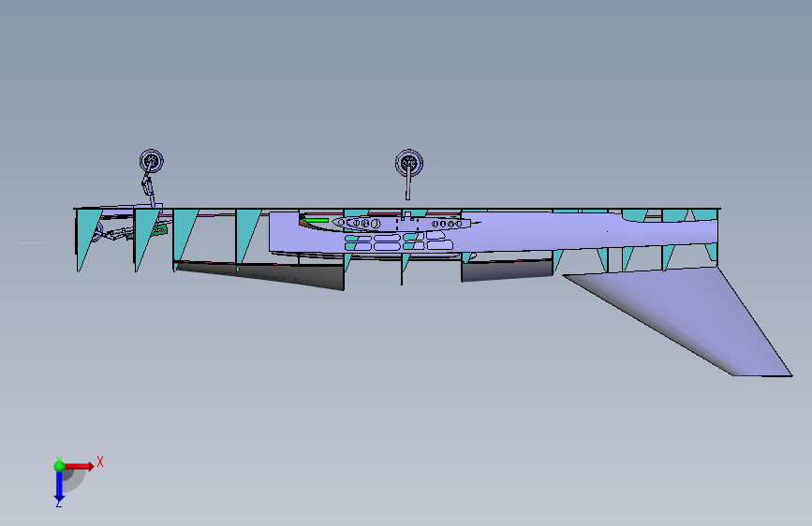Select the bright green part inside the fuselage
Image resolution: width=812 pixels, height=526 pixels.
click(x=316, y=220)
